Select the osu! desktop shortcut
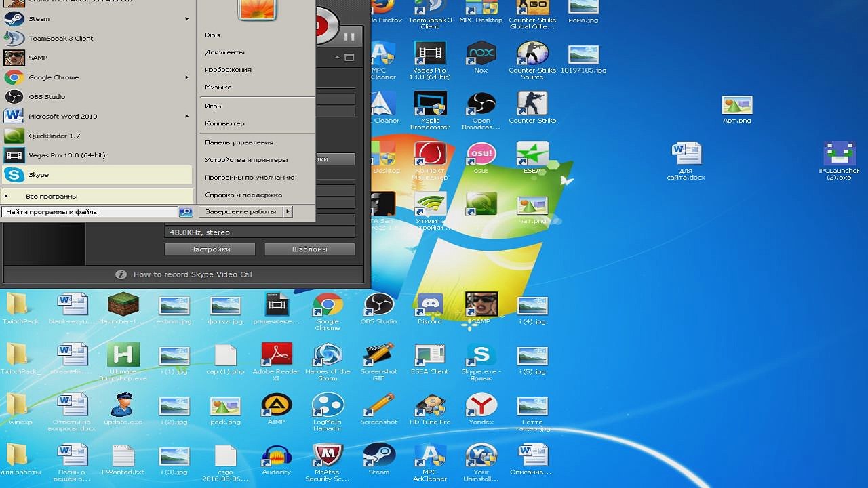 pos(481,159)
